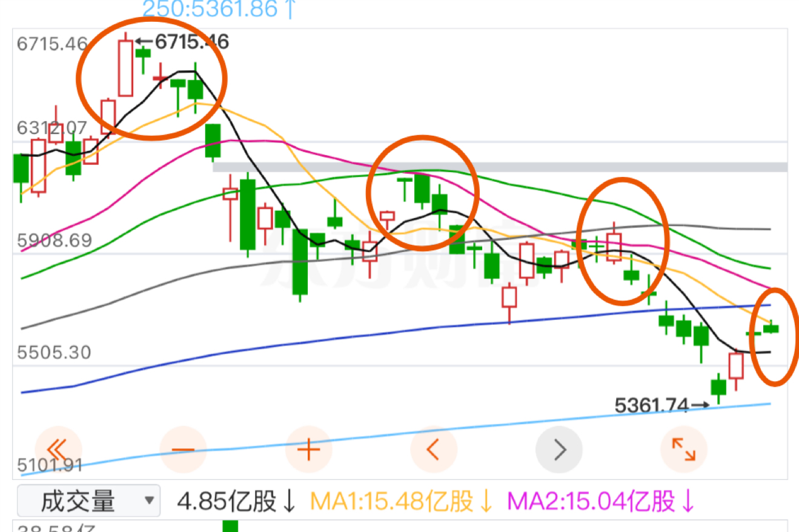Select the MA2:15.04亿股 indicator label
The image size is (799, 532).
600,501
